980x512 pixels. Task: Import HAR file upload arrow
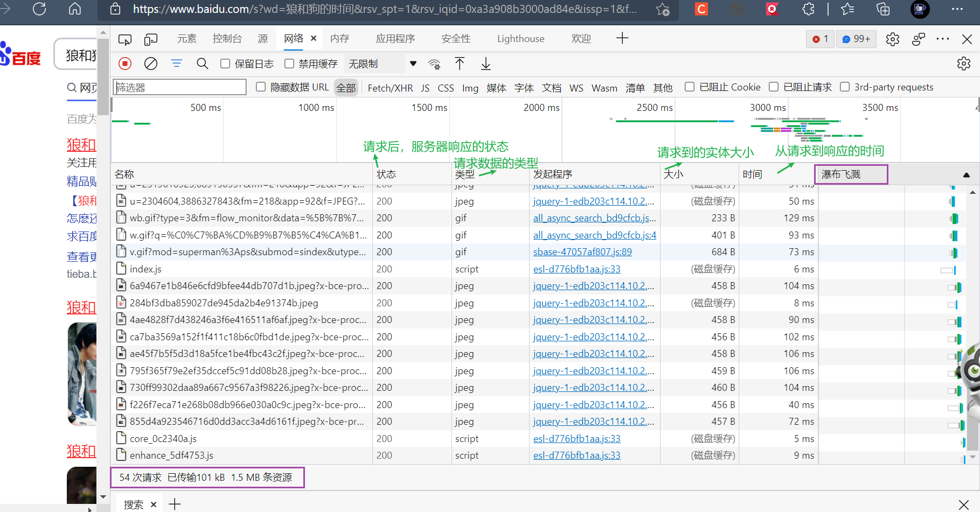tap(460, 64)
